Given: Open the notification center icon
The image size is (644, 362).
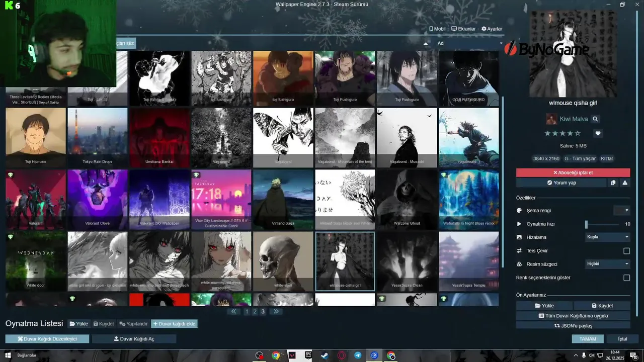Looking at the screenshot, I should 634,355.
